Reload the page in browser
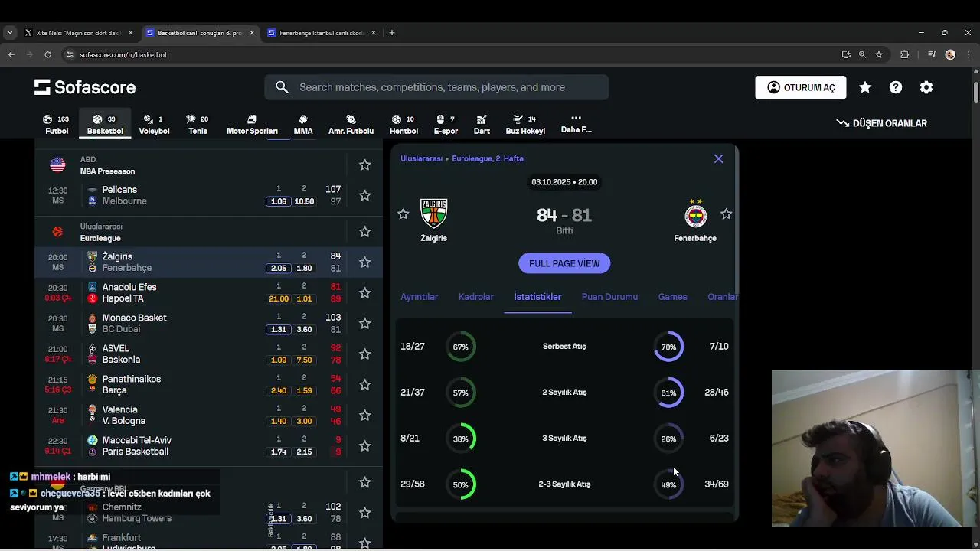 [x=47, y=54]
